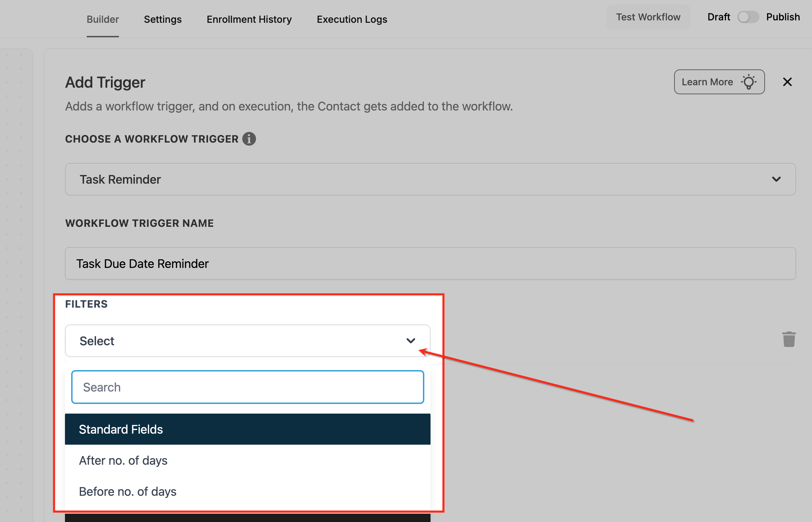
Task: Click the lightbulb icon in Learn More
Action: pos(748,82)
